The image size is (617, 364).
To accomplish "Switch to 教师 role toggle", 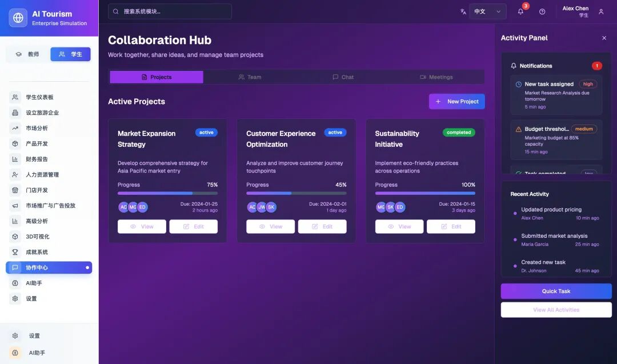I will pos(27,54).
